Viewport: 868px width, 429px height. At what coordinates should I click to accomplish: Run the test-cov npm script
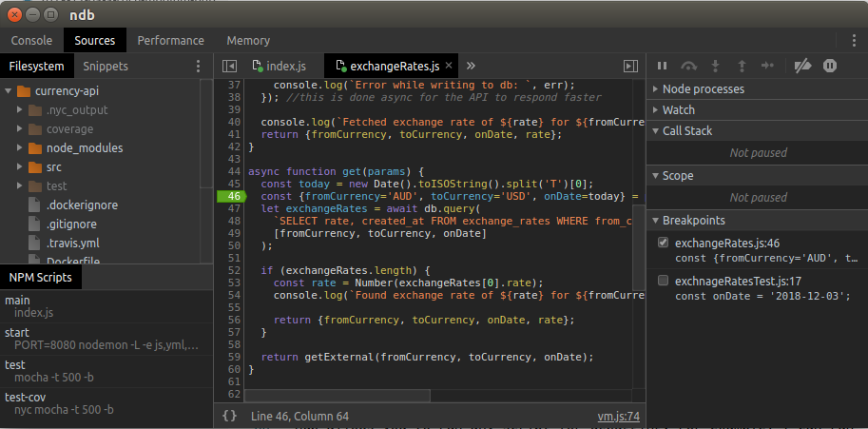click(25, 397)
